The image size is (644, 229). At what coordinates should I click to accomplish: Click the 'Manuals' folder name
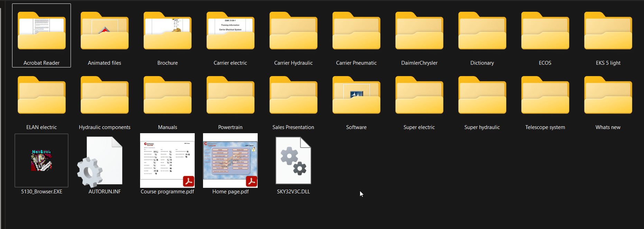(167, 127)
